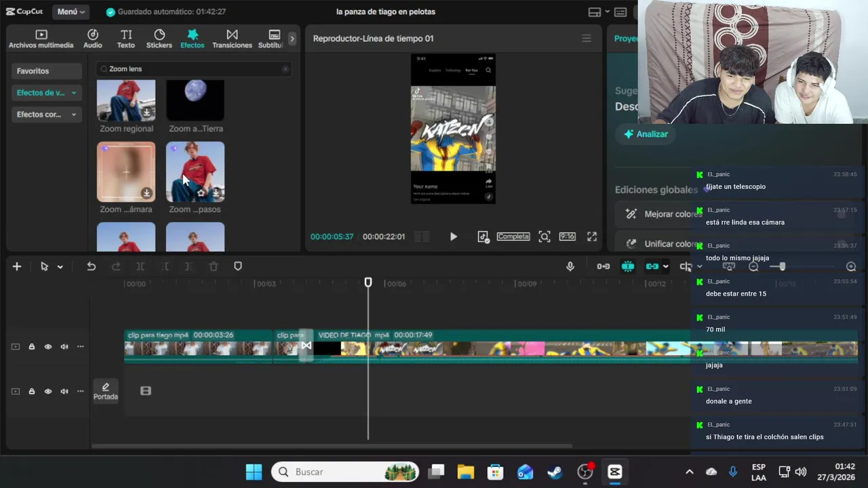
Task: Click Unificar colores option
Action: click(663, 244)
